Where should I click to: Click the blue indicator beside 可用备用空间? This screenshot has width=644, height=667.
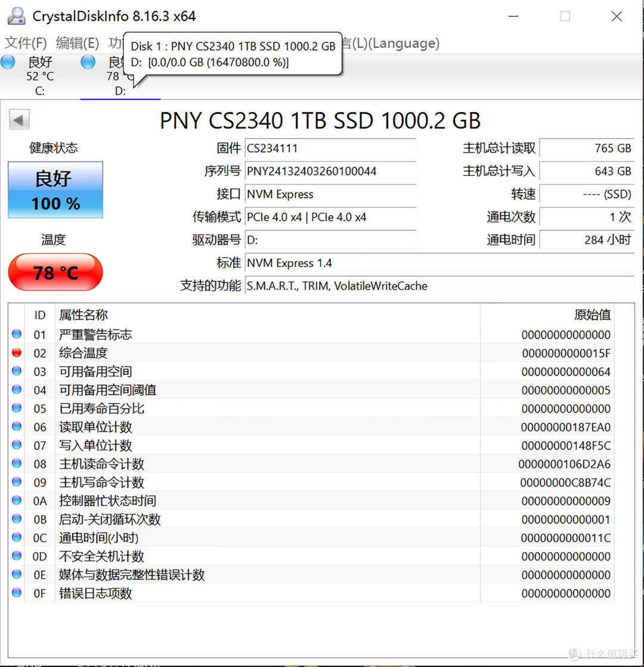(x=16, y=371)
